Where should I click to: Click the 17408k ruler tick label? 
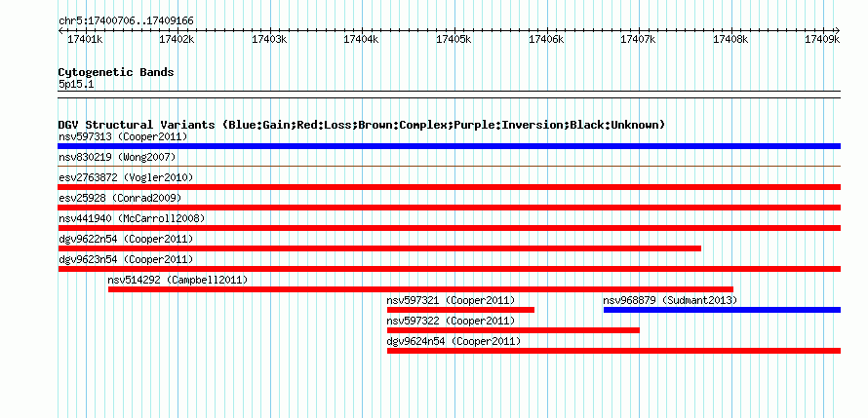730,40
